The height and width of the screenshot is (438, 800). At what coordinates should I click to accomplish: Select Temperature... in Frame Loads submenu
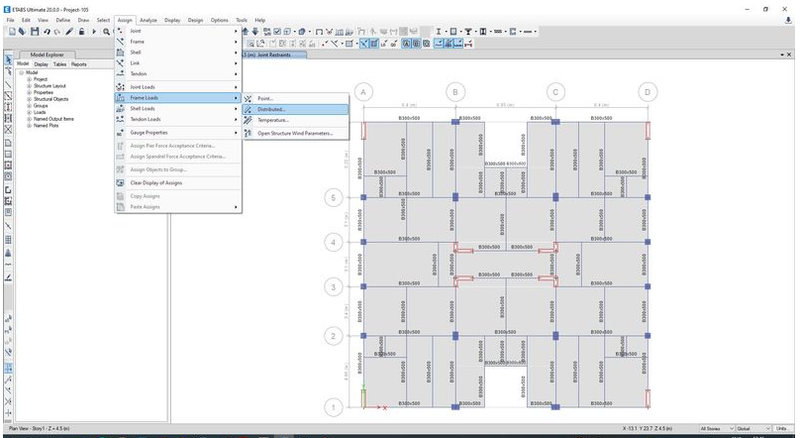click(x=296, y=120)
